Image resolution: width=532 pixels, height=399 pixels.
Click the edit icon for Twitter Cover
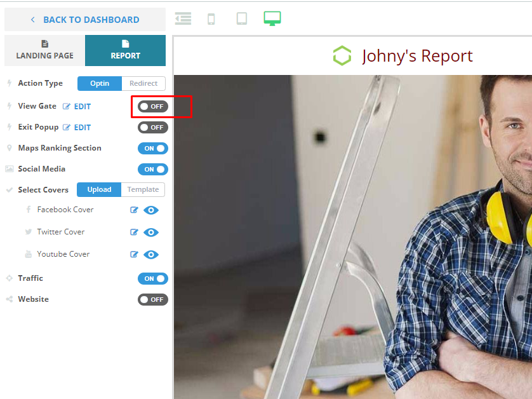134,233
